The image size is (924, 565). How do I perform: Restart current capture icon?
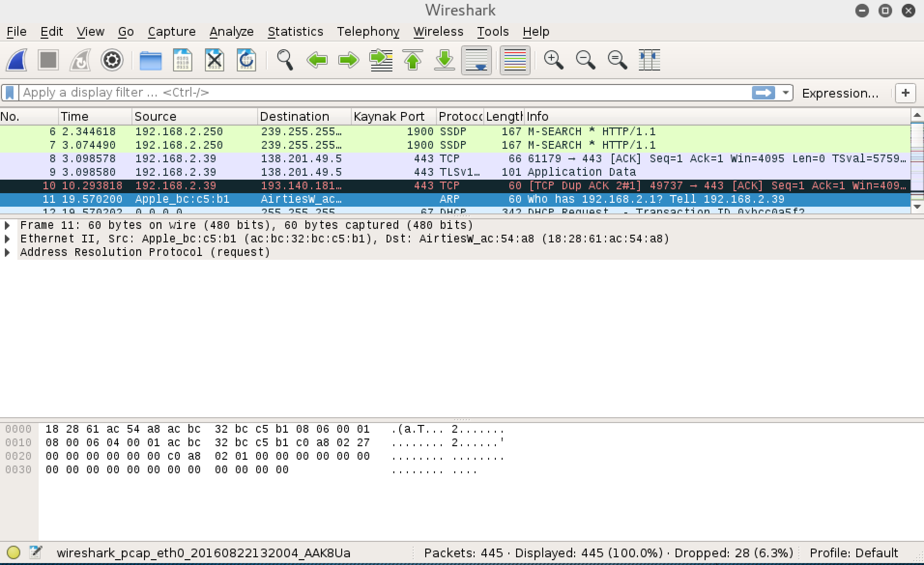(80, 60)
